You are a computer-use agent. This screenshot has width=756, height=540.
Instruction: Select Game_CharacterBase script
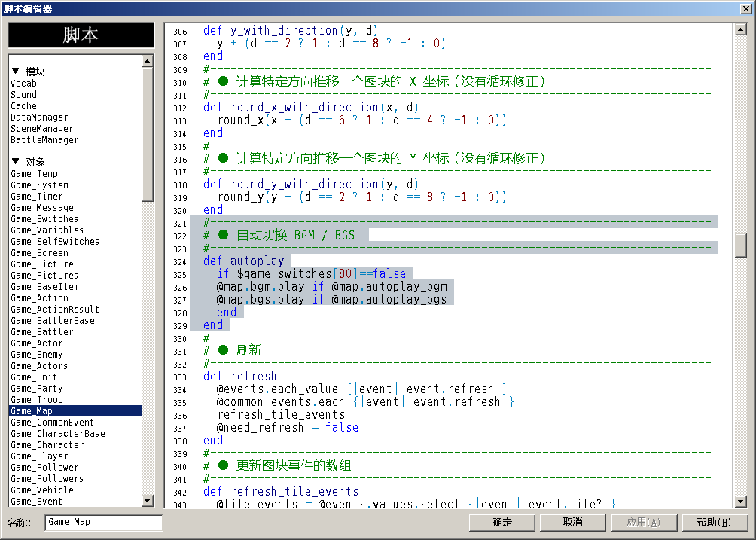[x=58, y=434]
